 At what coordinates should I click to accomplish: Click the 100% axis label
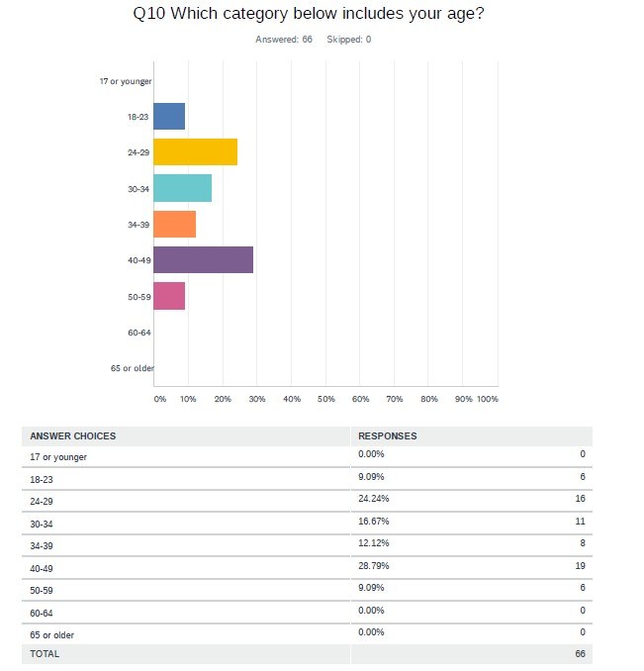point(488,399)
